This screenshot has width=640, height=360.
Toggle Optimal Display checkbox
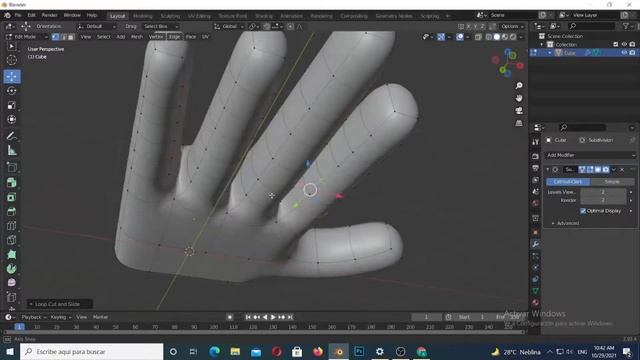(583, 211)
